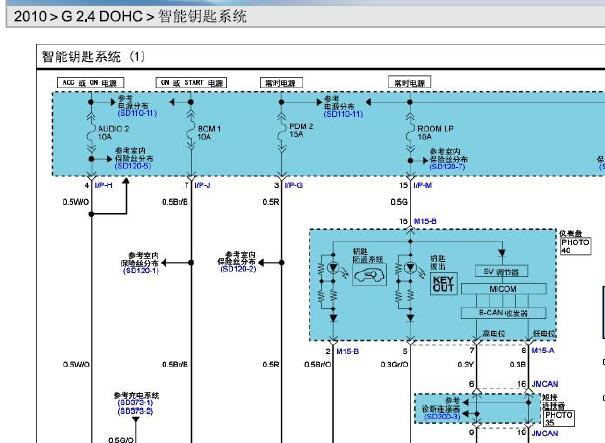Click the 0.5Br/O wire label
The height and width of the screenshot is (443, 605).
pyautogui.click(x=318, y=364)
